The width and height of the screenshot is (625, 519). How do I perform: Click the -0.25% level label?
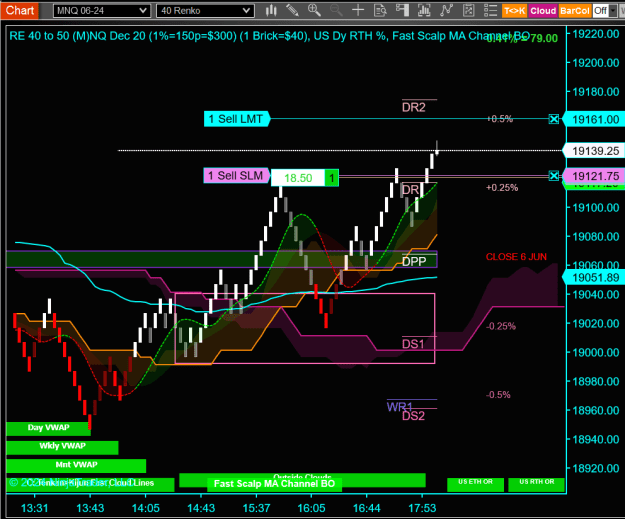[x=501, y=326]
